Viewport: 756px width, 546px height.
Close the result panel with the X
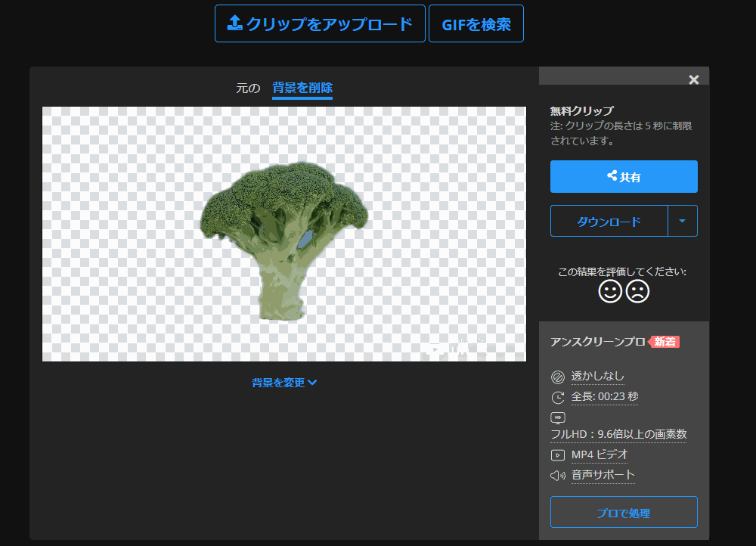click(x=693, y=79)
